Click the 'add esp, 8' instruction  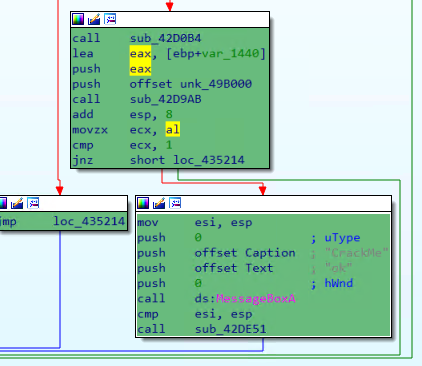point(122,114)
